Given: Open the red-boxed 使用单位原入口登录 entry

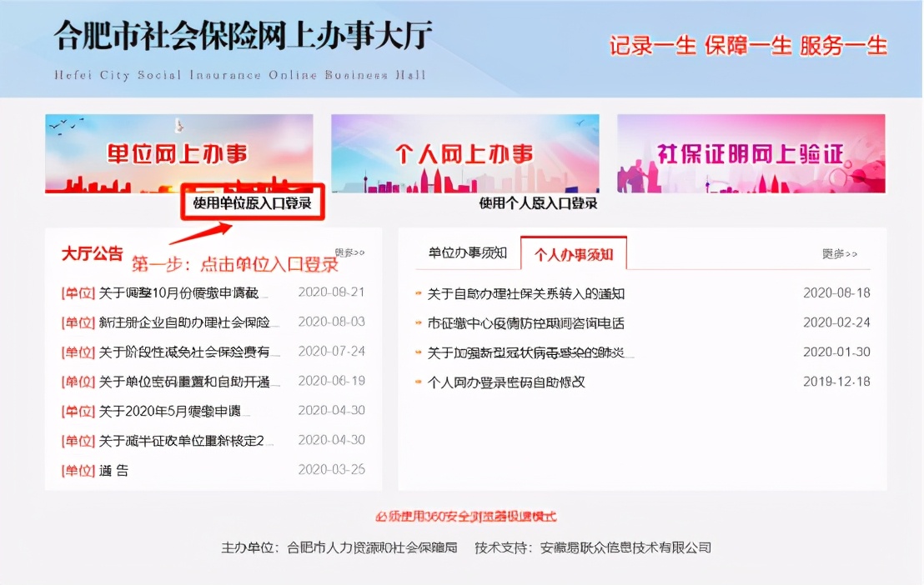Looking at the screenshot, I should pyautogui.click(x=252, y=202).
